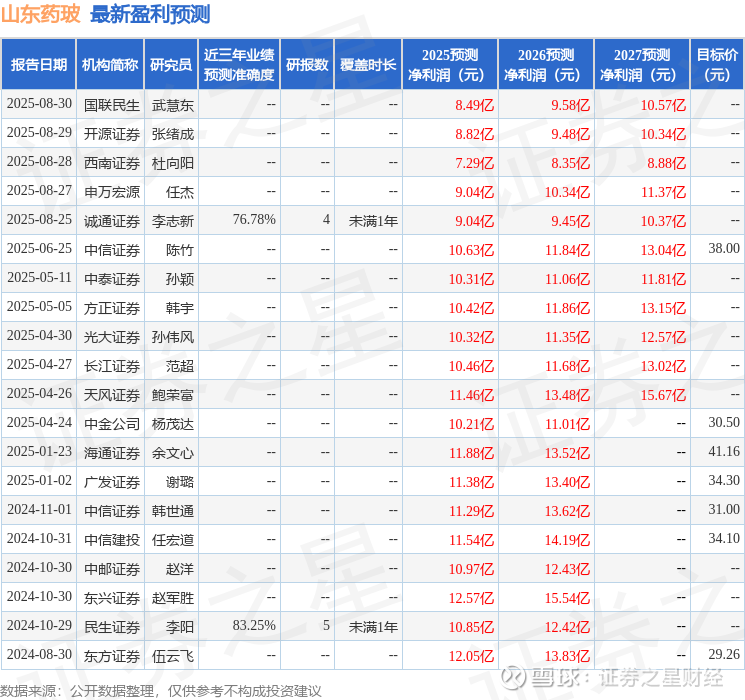Click the 研究员 column header
The width and height of the screenshot is (745, 700).
coord(171,65)
